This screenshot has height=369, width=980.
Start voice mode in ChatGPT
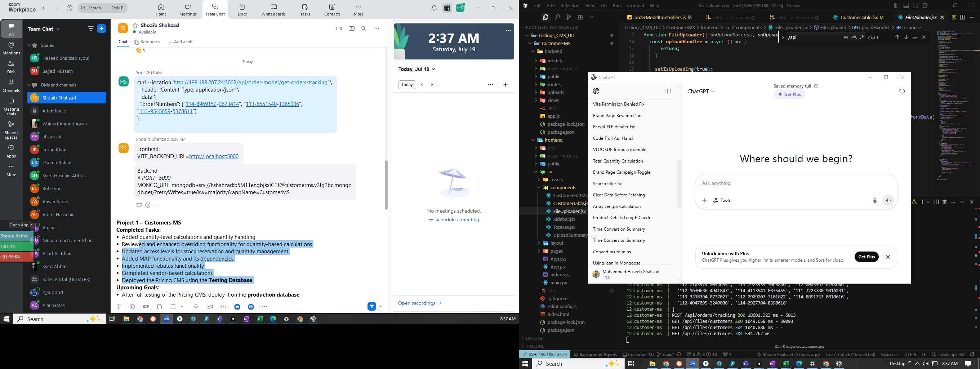tap(888, 200)
